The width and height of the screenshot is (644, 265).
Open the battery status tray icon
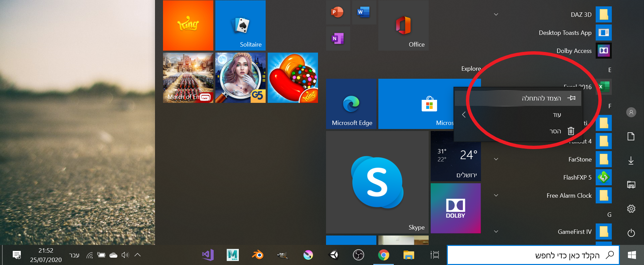coord(101,255)
